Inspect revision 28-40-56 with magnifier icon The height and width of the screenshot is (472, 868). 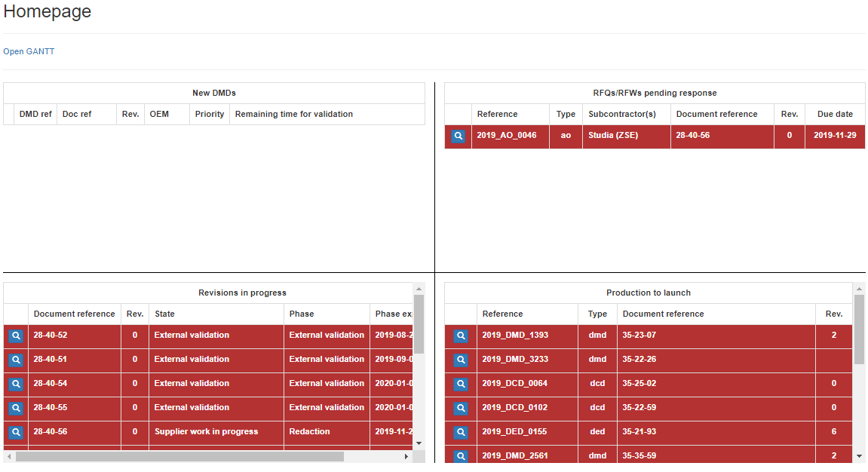[16, 433]
